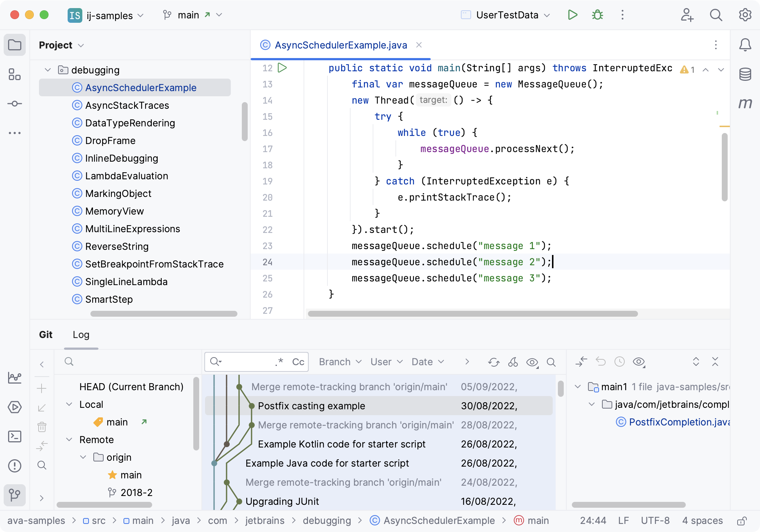Run main method from line 12 gutter
Screen dimensions: 760x532
tap(282, 68)
